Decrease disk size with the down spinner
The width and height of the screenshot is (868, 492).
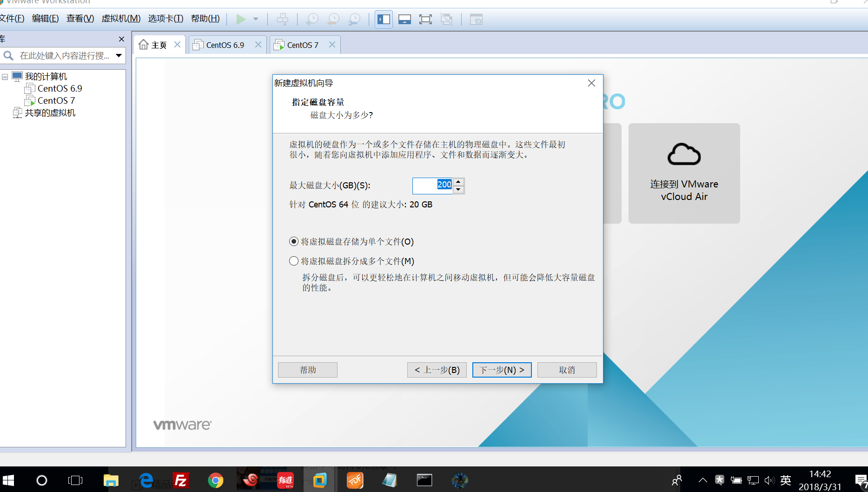(x=458, y=189)
